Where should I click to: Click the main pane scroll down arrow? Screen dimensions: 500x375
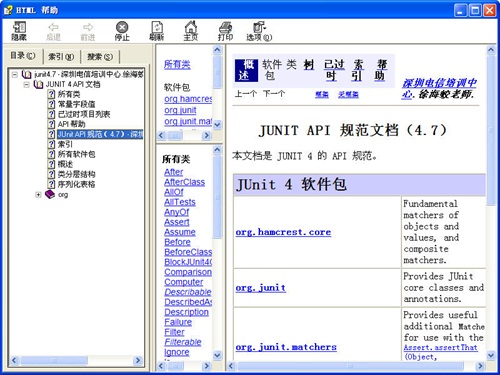(491, 356)
